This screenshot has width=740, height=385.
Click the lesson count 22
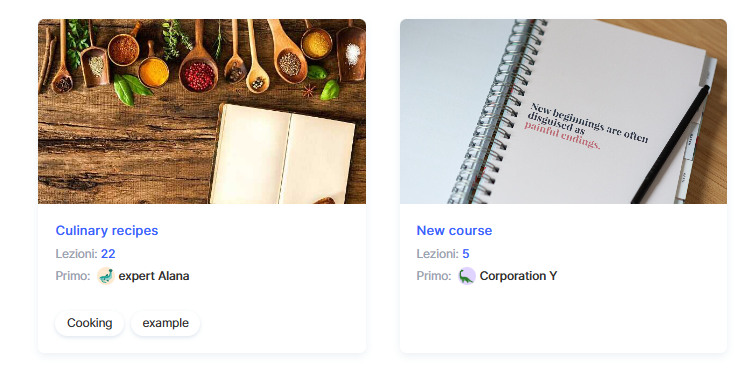108,254
